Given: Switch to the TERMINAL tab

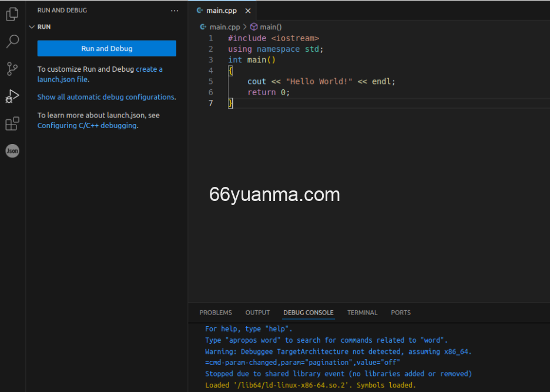Looking at the screenshot, I should pos(362,313).
